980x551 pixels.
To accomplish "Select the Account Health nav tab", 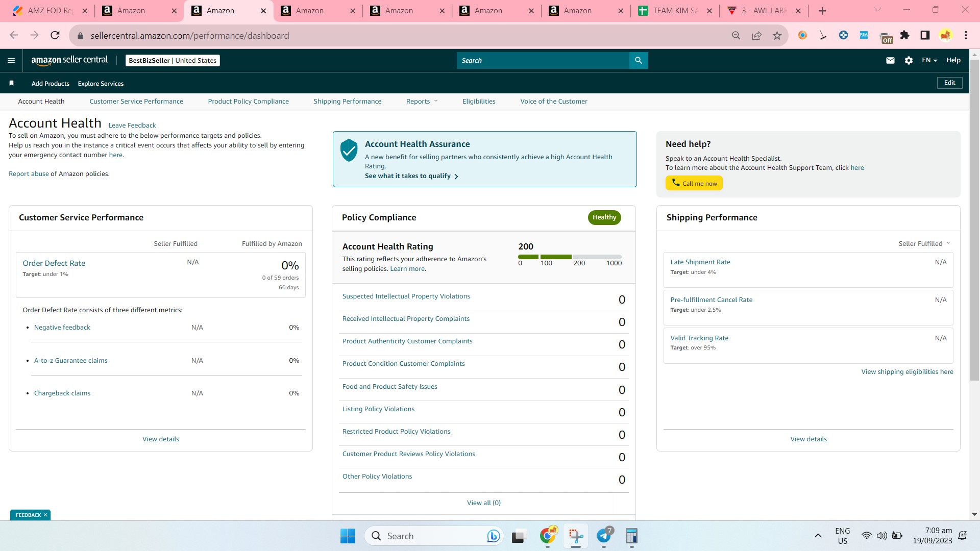I will (x=41, y=101).
